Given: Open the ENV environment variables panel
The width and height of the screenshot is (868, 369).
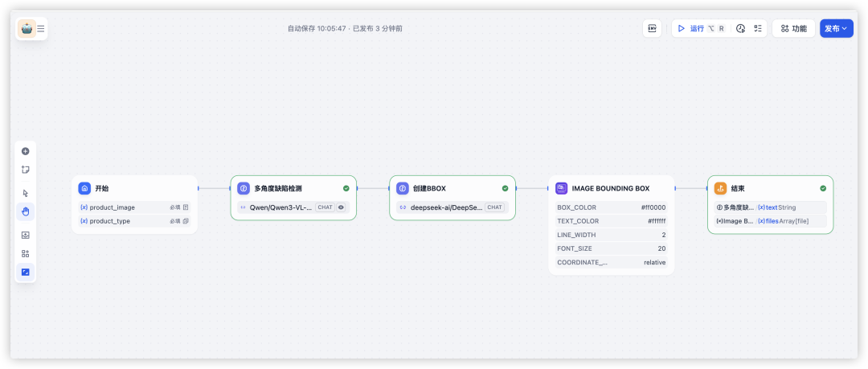Looking at the screenshot, I should (x=652, y=28).
